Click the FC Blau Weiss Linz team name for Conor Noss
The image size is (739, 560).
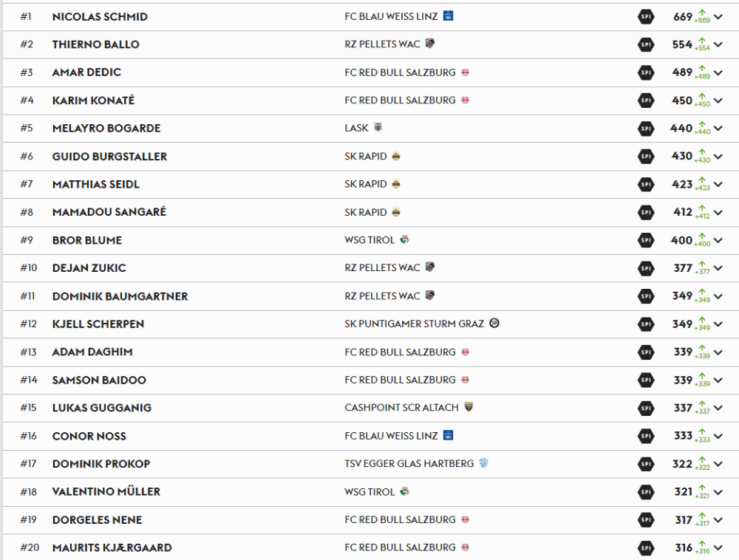pos(391,436)
